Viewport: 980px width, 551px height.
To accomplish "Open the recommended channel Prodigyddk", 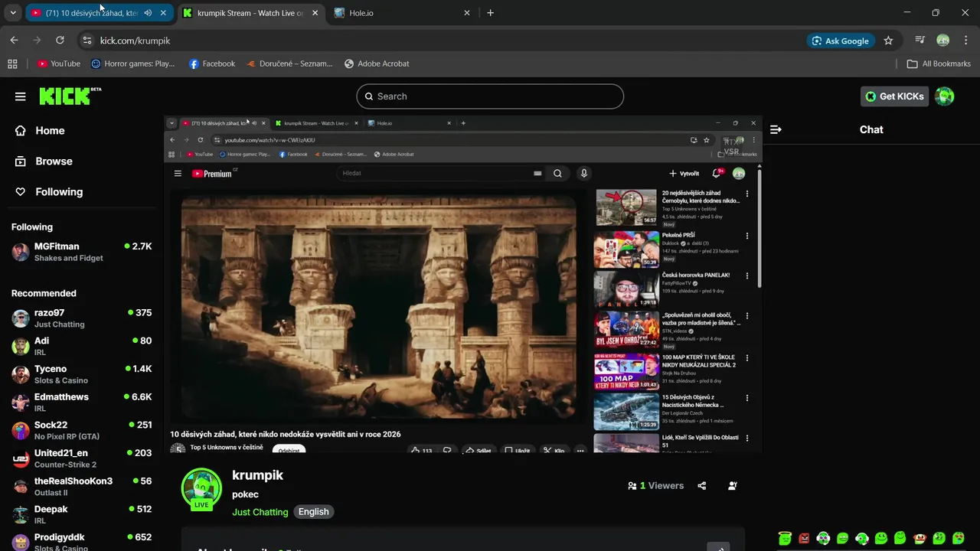I will [x=81, y=542].
